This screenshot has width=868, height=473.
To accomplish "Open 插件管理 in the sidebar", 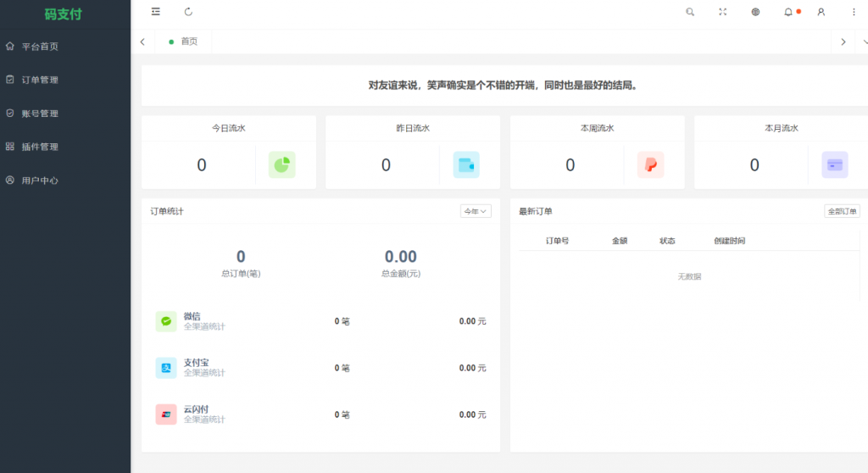I will (40, 147).
